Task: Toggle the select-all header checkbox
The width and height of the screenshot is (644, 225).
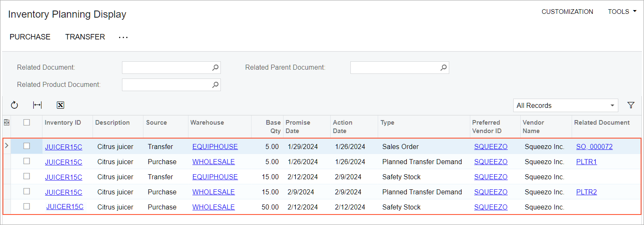Action: [x=27, y=123]
